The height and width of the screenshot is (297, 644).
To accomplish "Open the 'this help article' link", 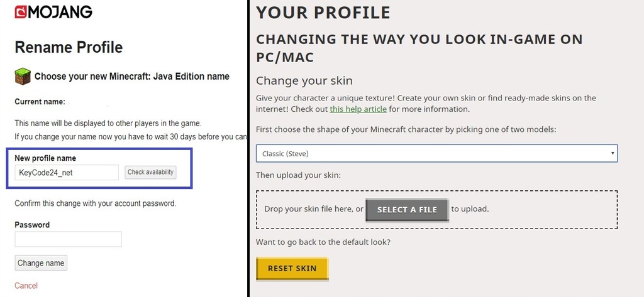I will point(358,109).
